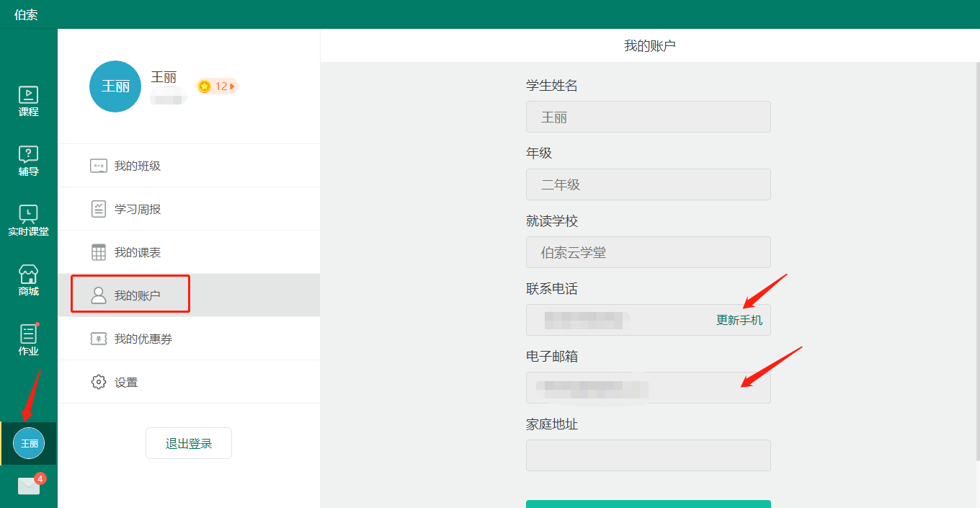The height and width of the screenshot is (508, 980).
Task: Click the 商城 (Mall) icon
Action: pos(27,280)
